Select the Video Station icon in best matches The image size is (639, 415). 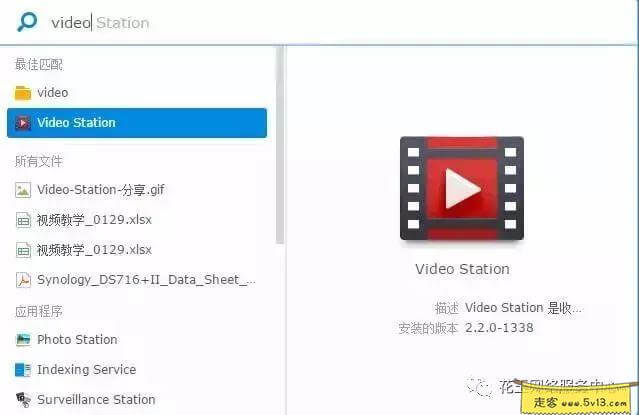[x=23, y=123]
